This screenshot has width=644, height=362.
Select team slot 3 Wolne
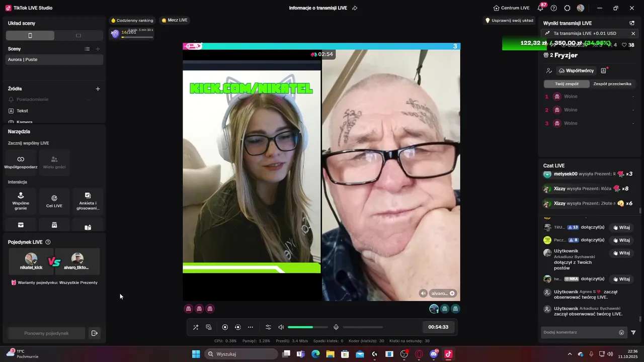tap(590, 123)
